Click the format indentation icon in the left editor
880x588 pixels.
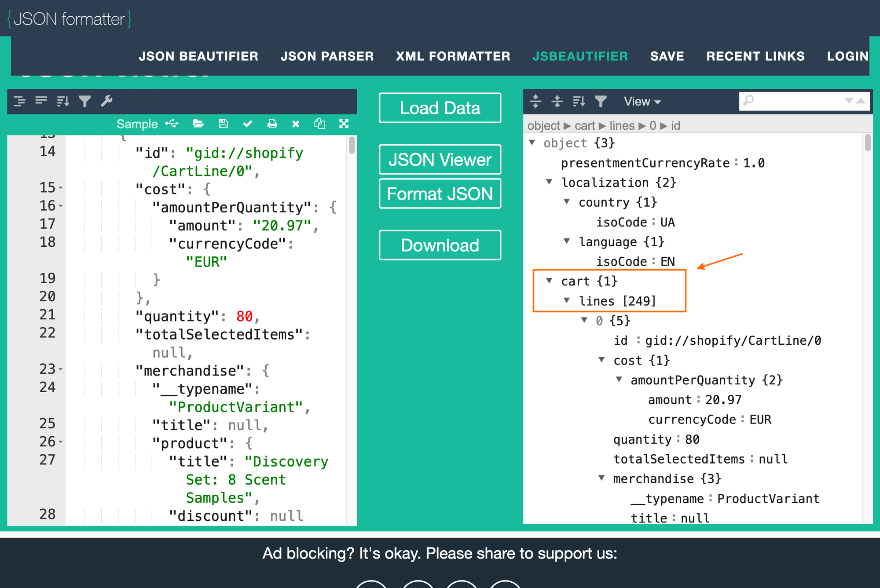click(19, 101)
